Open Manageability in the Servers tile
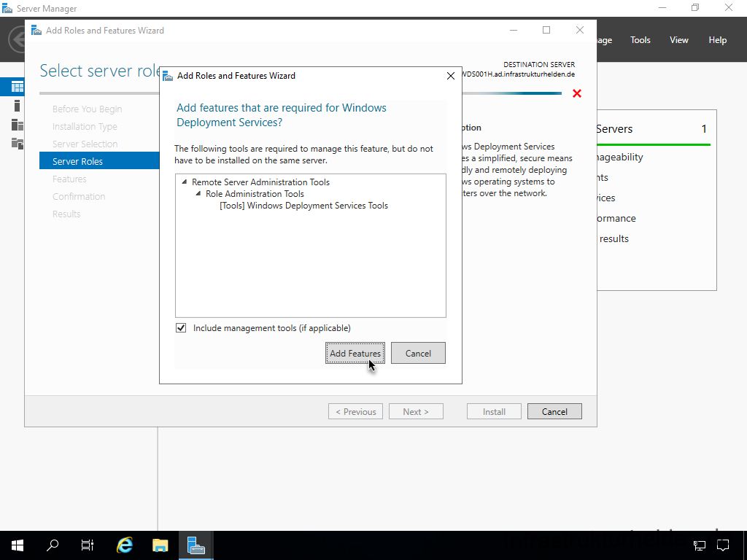Screen dimensions: 747x560 click(620, 157)
